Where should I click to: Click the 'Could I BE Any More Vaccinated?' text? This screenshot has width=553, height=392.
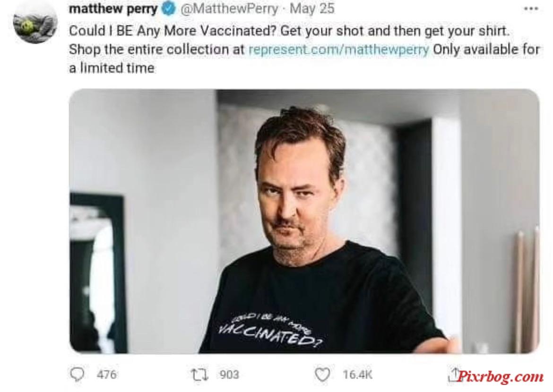point(172,31)
